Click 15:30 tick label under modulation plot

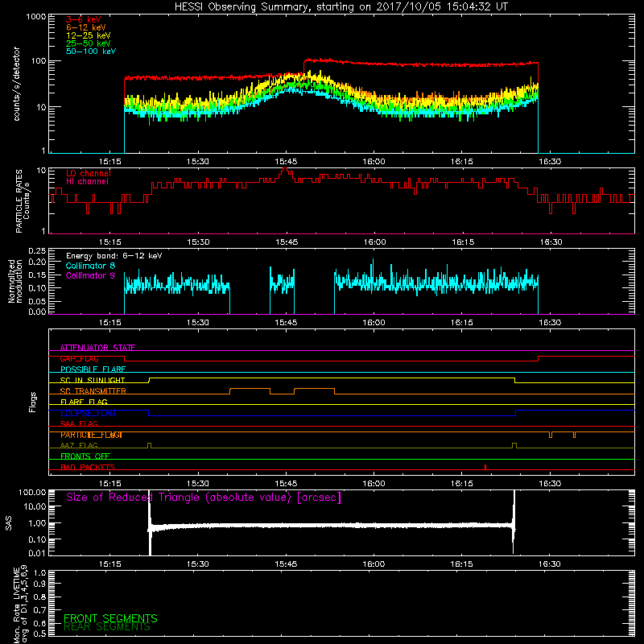198,323
